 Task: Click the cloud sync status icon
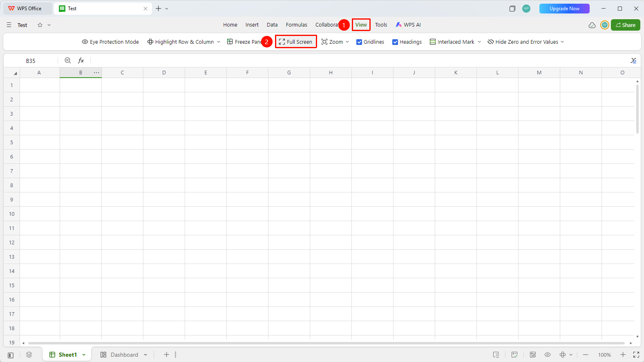tap(592, 25)
